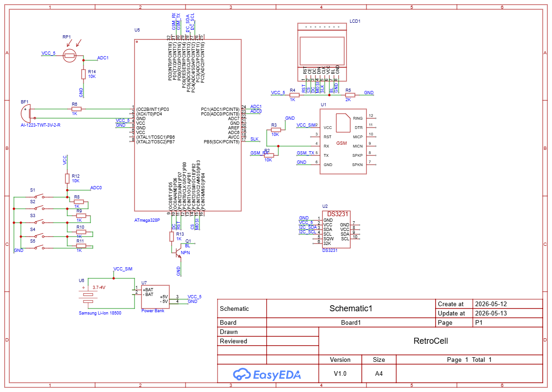
Task: Click the Board1 field in title block
Action: tap(351, 322)
